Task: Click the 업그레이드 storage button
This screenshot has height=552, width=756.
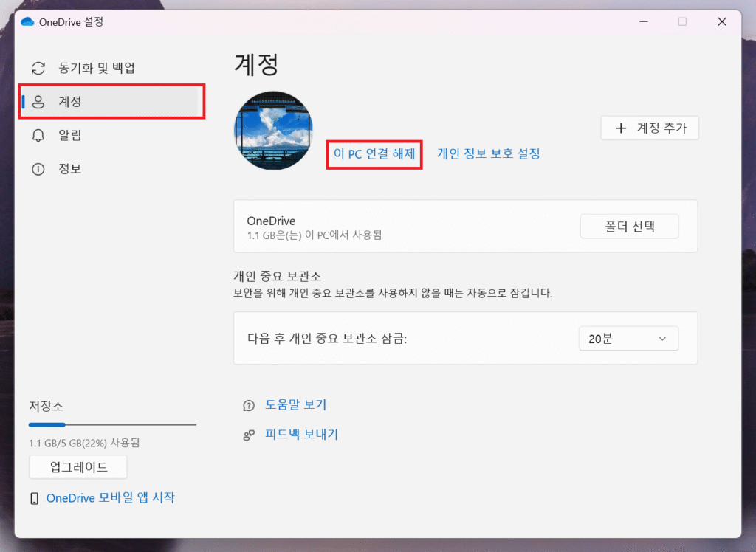Action: tap(78, 467)
